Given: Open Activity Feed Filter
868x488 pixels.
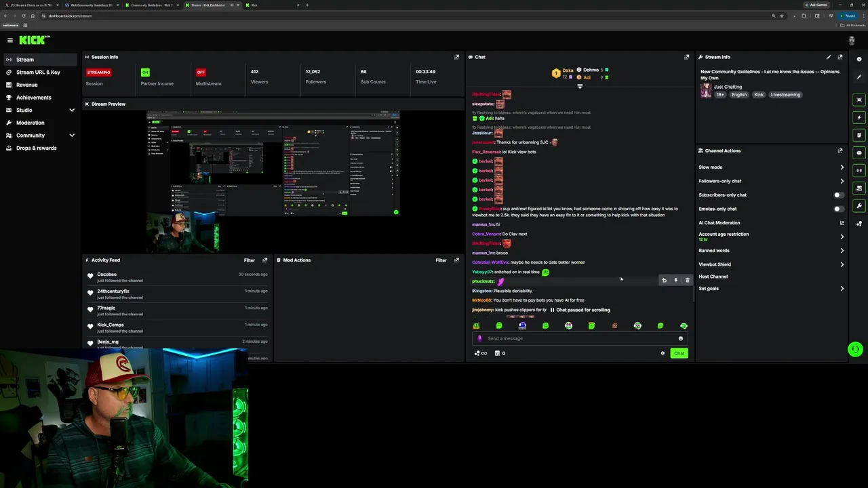Looking at the screenshot, I should (x=250, y=260).
